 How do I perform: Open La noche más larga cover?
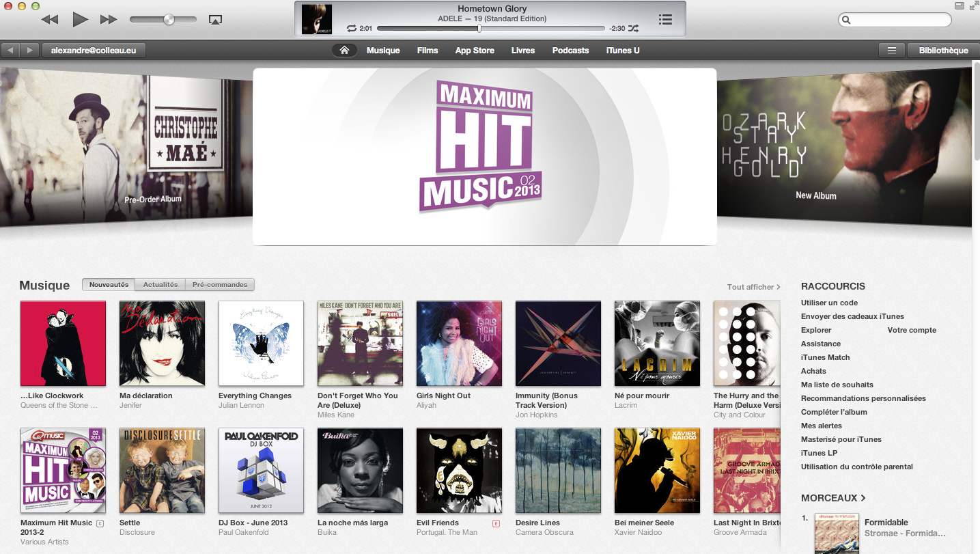[x=360, y=471]
